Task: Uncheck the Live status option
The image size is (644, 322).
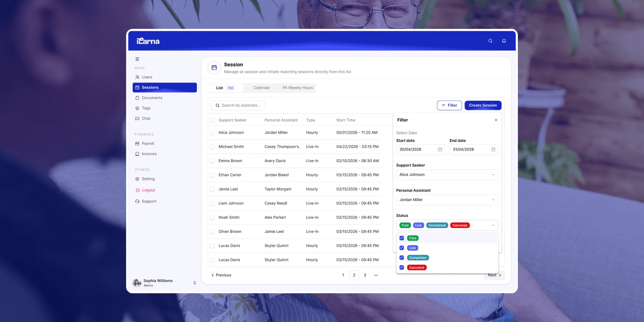Action: coord(402,248)
